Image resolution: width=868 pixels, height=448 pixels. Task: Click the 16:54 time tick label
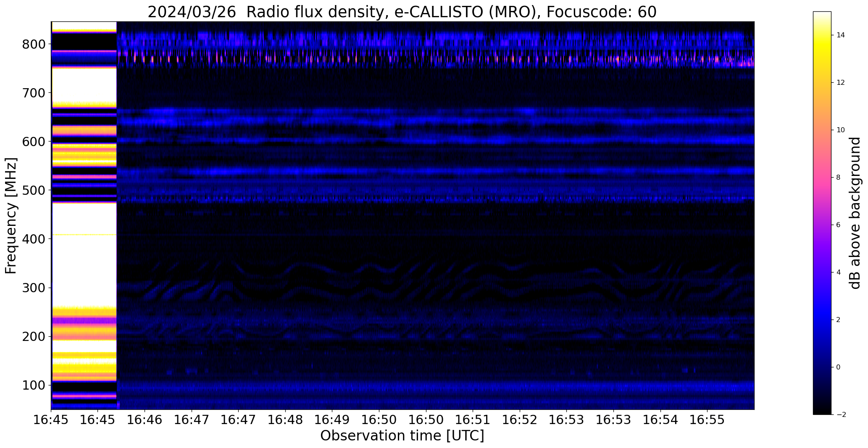(660, 420)
